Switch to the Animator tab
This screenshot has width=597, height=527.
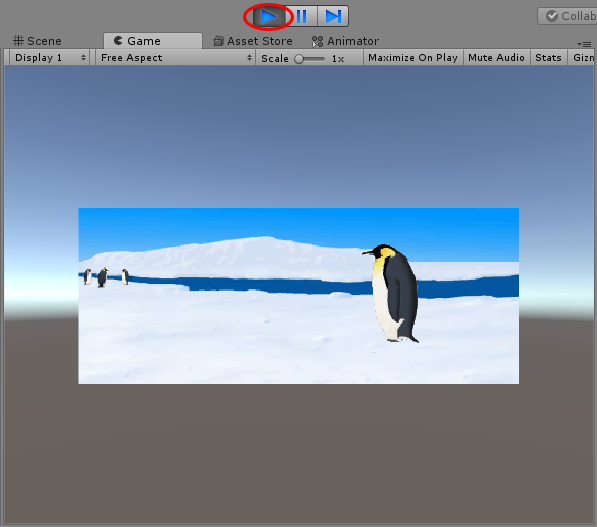pyautogui.click(x=345, y=41)
